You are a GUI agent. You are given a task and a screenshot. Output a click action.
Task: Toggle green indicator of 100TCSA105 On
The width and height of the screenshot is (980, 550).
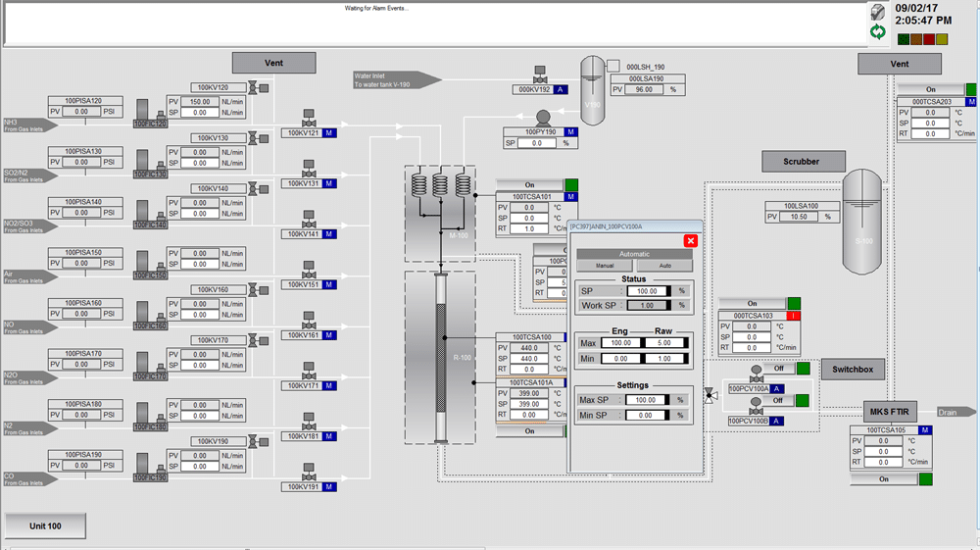coord(926,479)
